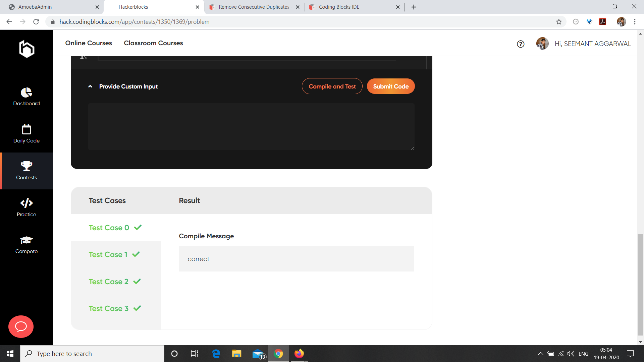Collapse the Provide Custom Input section
The height and width of the screenshot is (362, 644).
(x=90, y=86)
